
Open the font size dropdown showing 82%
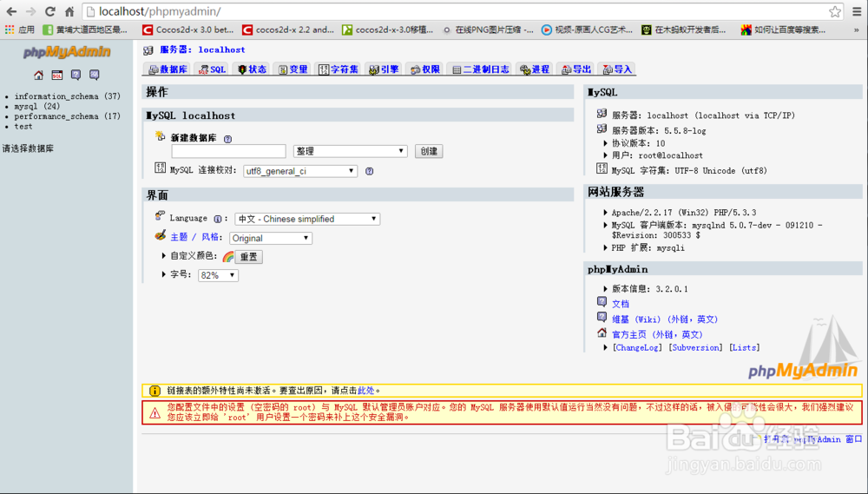[218, 275]
